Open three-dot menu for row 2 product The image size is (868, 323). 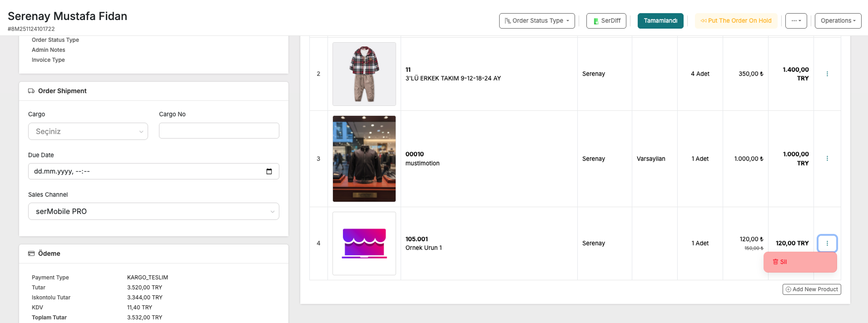pos(827,74)
